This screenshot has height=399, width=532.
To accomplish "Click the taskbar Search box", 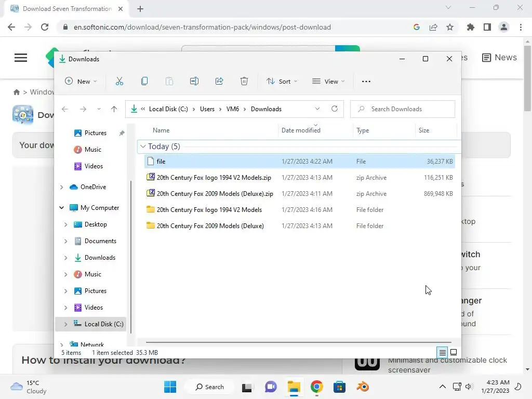I will tap(209, 387).
